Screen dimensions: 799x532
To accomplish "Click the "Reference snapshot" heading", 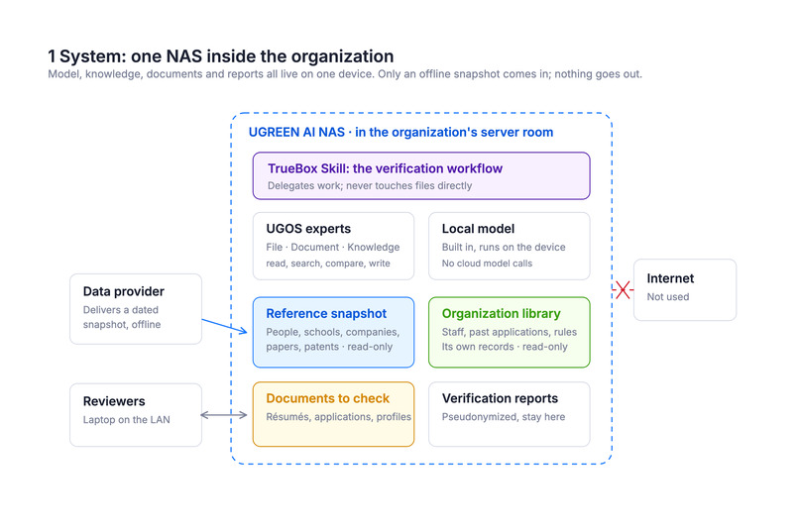I will coord(326,314).
